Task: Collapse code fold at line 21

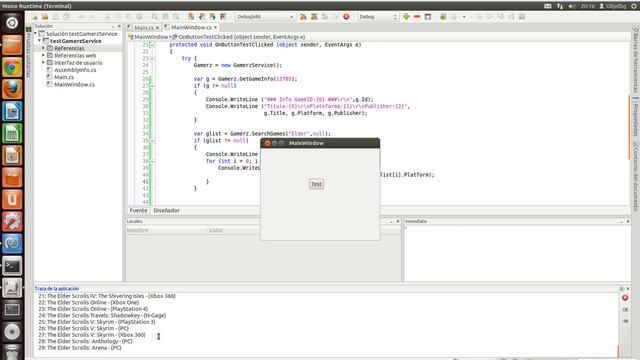Action: 152,45
